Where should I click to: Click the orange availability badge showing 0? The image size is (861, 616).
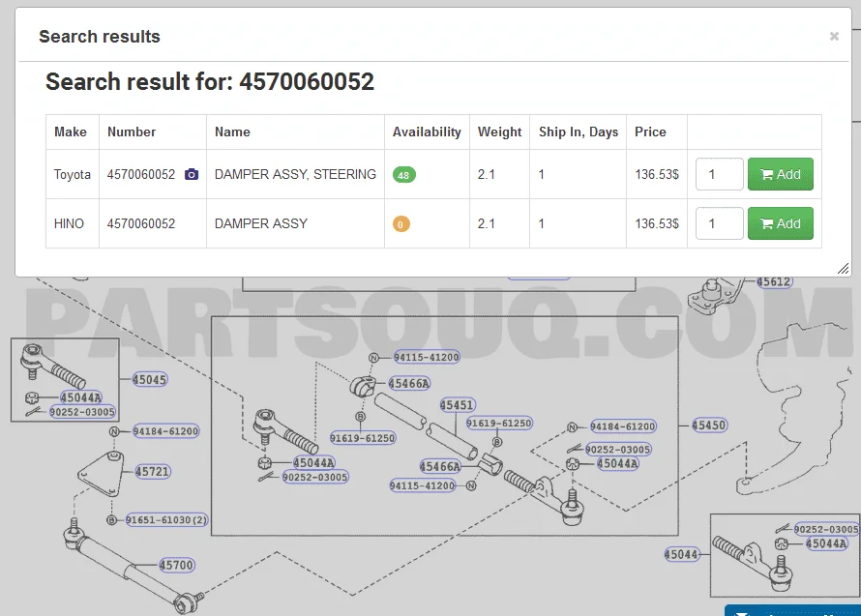[401, 224]
